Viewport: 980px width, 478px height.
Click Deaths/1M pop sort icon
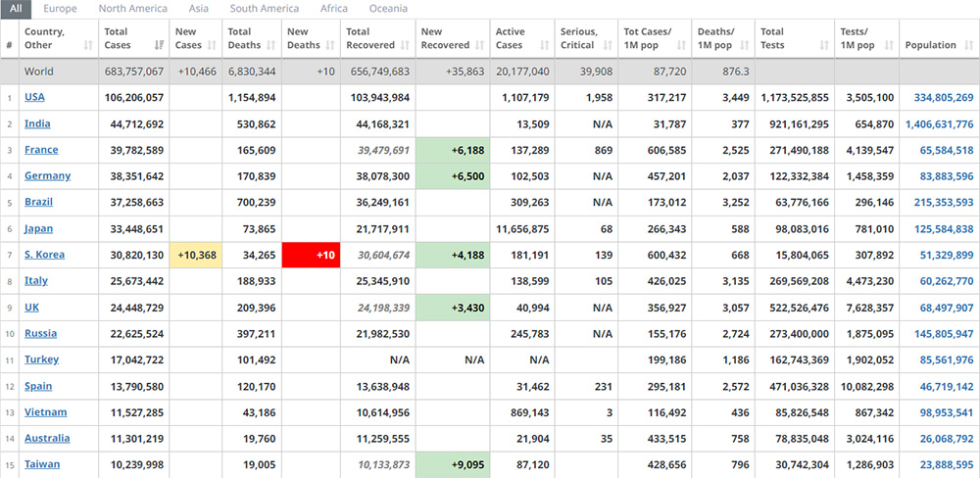[745, 45]
